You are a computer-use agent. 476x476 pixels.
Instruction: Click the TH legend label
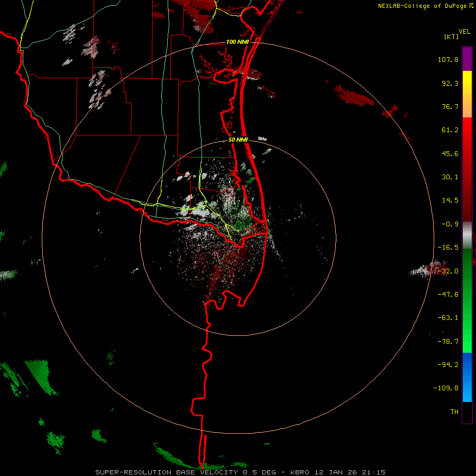tap(454, 412)
